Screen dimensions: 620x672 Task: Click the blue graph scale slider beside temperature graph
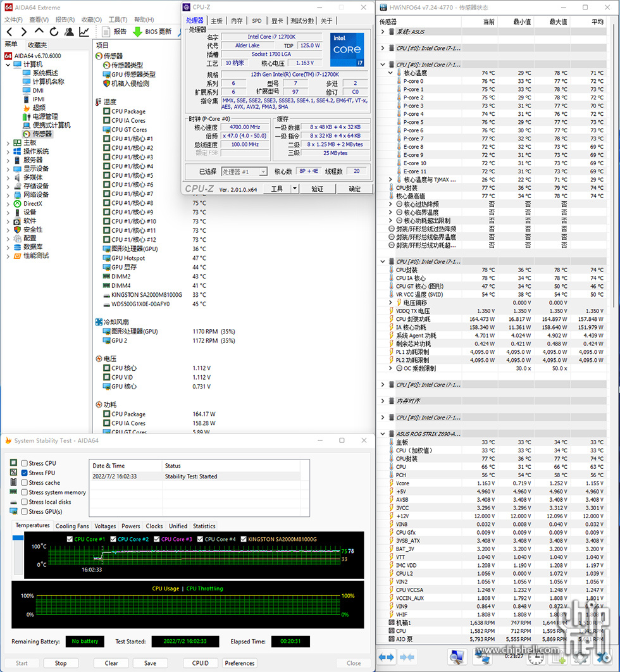coord(18,537)
